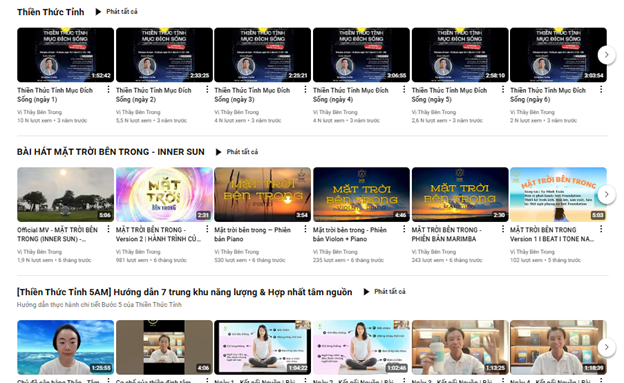Open Thiền Thức Tỉnh ngày 4 video thumbnail
The height and width of the screenshot is (383, 624).
(361, 55)
